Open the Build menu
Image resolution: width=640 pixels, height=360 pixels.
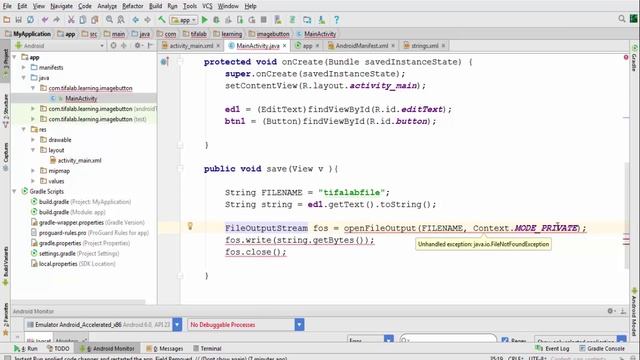[x=156, y=6]
